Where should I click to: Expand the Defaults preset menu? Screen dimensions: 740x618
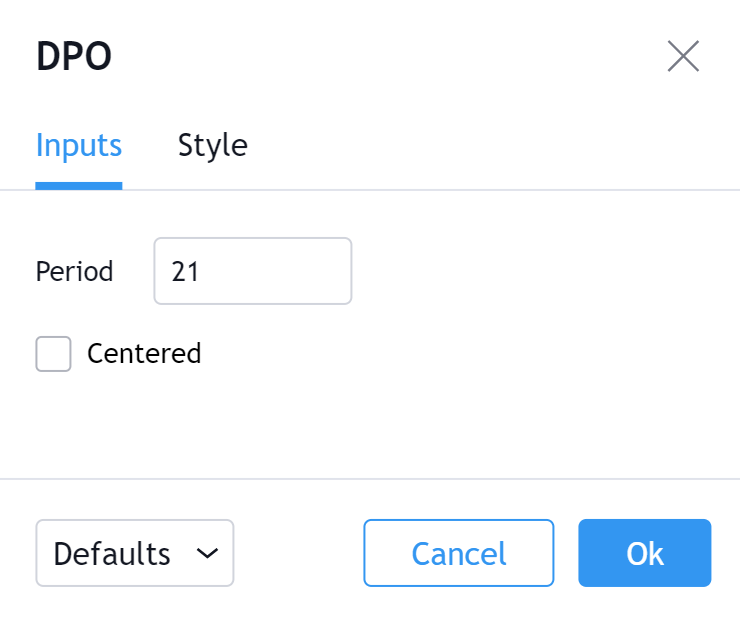(134, 553)
